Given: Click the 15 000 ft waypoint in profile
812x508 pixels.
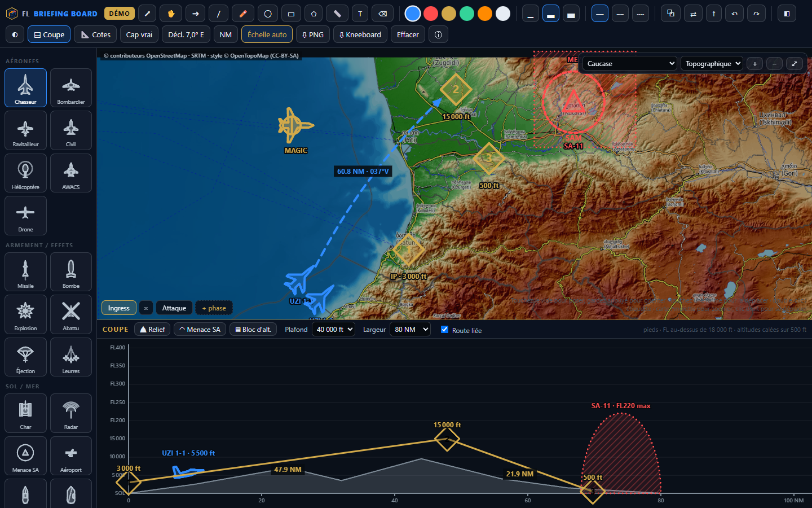Looking at the screenshot, I should pos(447,439).
